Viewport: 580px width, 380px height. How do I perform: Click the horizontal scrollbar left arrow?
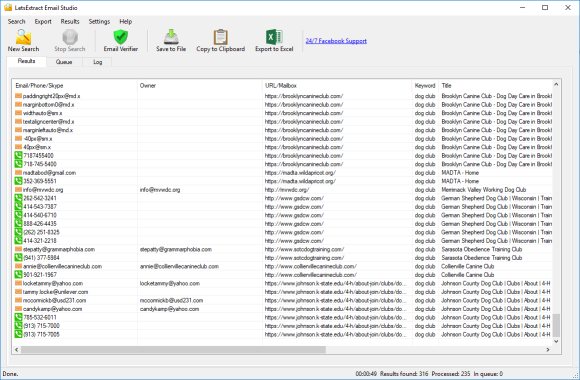click(x=16, y=350)
